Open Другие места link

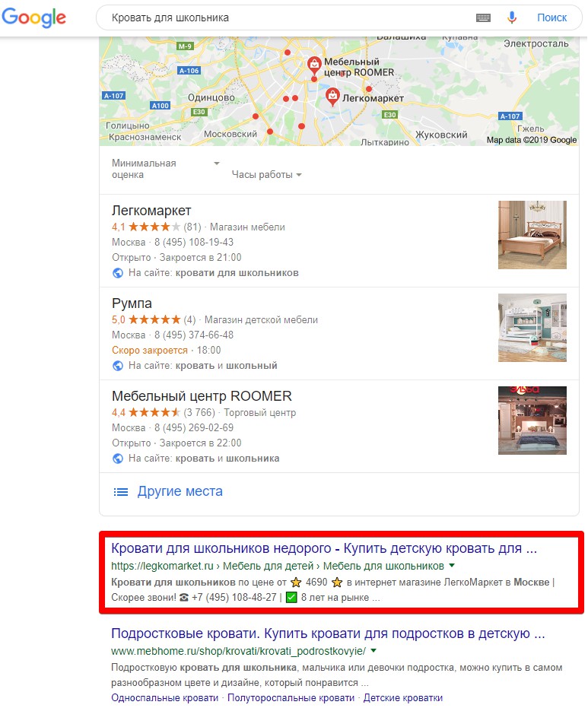(180, 491)
